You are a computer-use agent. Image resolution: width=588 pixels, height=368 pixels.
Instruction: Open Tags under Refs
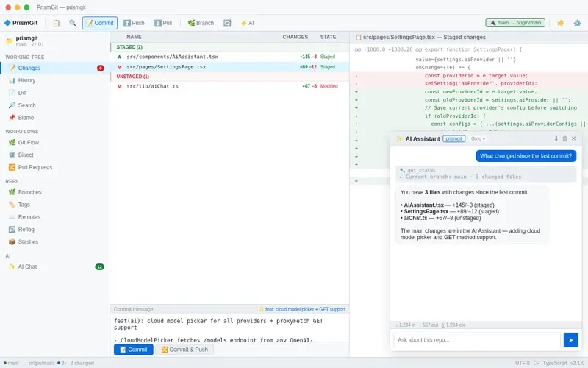pyautogui.click(x=54, y=205)
